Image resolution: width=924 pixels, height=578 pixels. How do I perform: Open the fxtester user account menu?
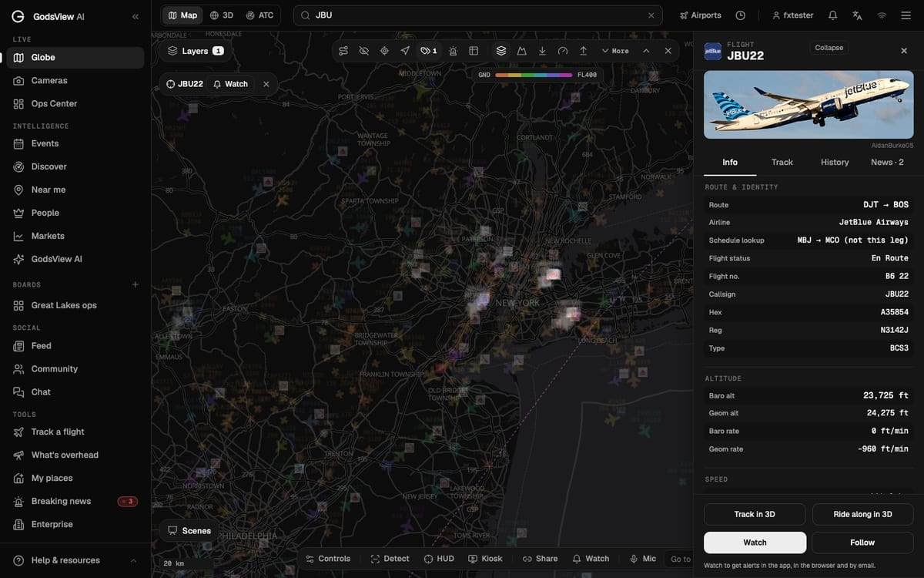[792, 15]
